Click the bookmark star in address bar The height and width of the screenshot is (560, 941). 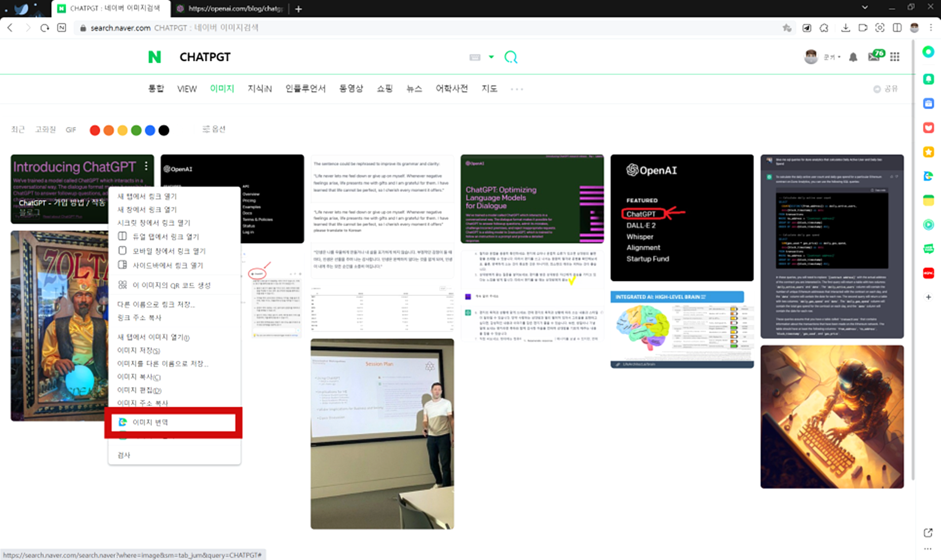pyautogui.click(x=787, y=28)
